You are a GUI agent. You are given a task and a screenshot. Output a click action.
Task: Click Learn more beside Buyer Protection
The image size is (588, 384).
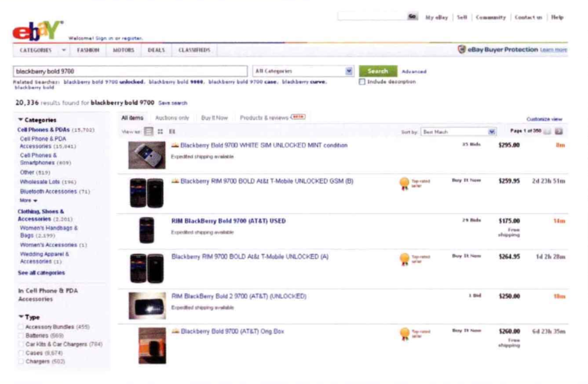[554, 50]
